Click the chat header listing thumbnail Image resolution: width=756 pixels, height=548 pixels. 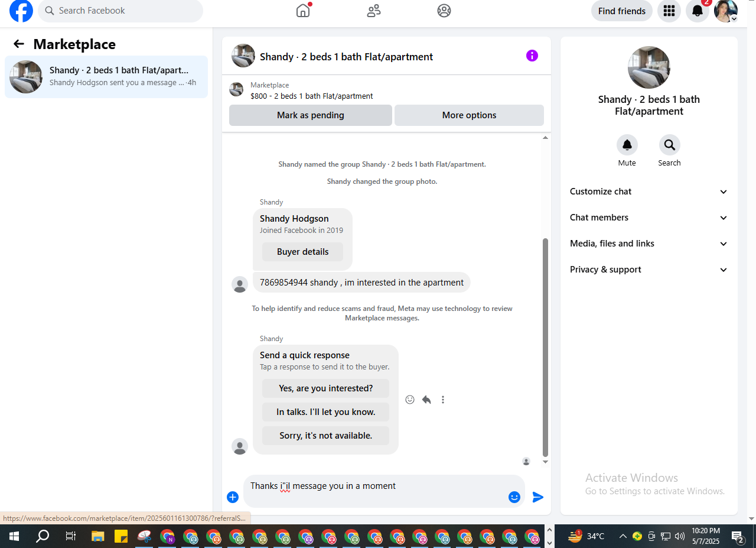243,56
